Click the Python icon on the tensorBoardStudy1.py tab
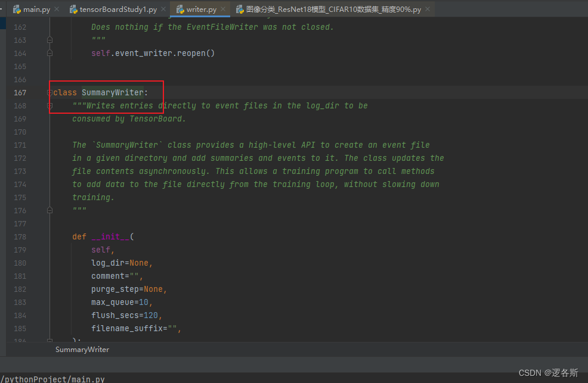Screen dimensions: 588x383 click(x=73, y=9)
